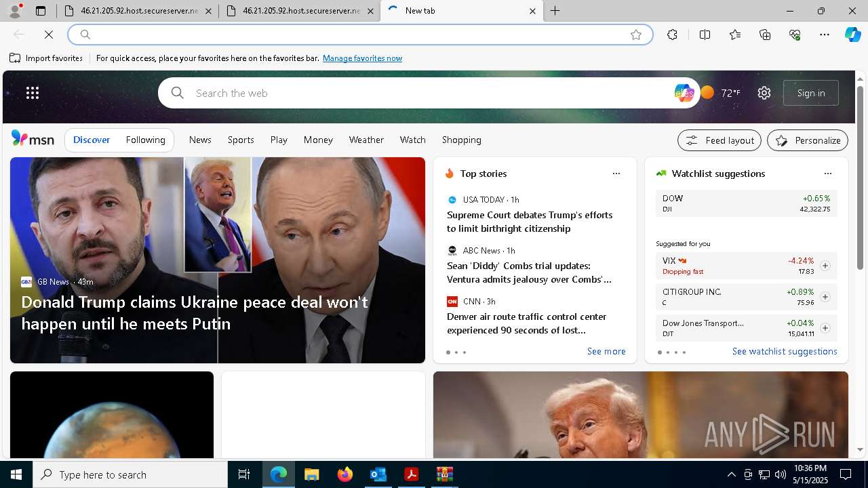
Task: Open the Trump Ukraine peace deal headline
Action: point(195,312)
